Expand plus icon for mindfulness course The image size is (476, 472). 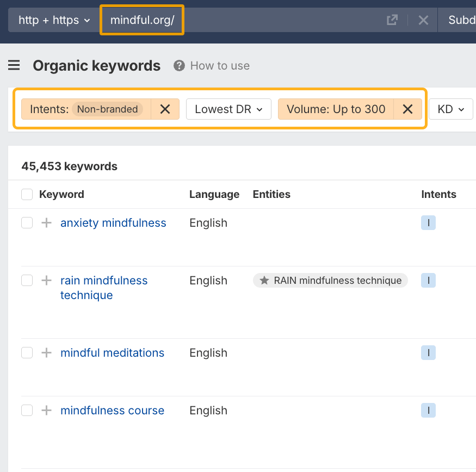point(46,411)
